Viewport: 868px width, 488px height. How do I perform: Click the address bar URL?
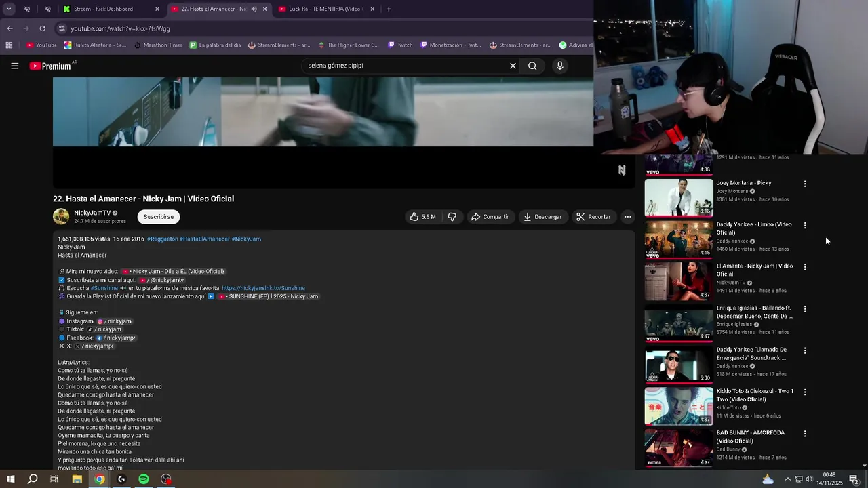click(121, 28)
